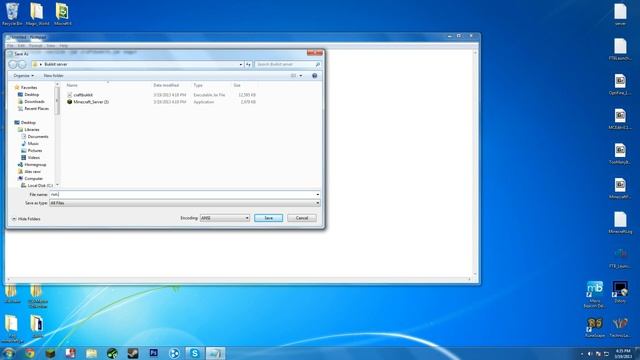Open Steam from the taskbar
Image resolution: width=640 pixels, height=360 pixels.
[x=133, y=353]
